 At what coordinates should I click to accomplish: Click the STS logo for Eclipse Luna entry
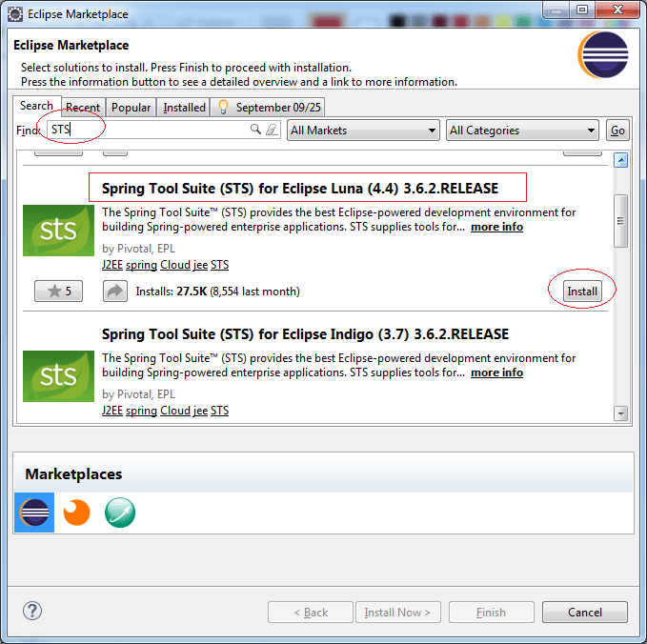58,231
